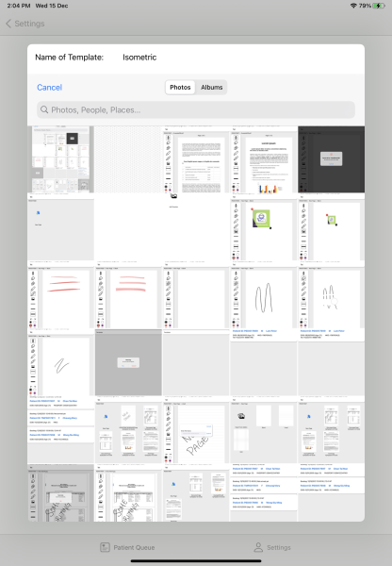
Task: Tap the Patient Queue list icon
Action: [x=105, y=547]
